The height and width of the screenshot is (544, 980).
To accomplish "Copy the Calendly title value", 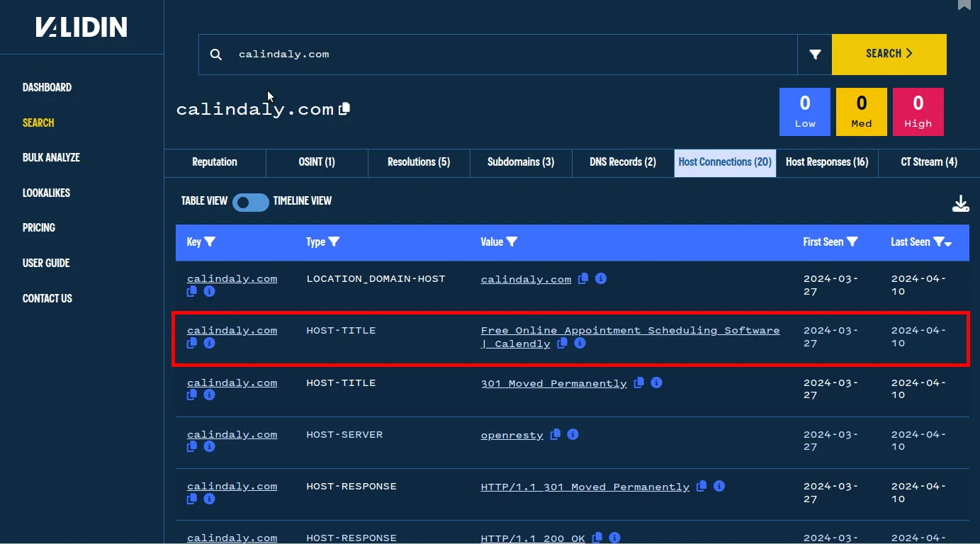I will (563, 343).
